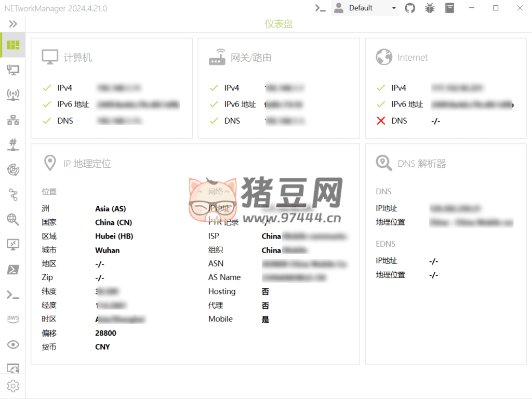This screenshot has width=532, height=399.
Task: Open the Remote Desktop tool
Action: point(13,244)
